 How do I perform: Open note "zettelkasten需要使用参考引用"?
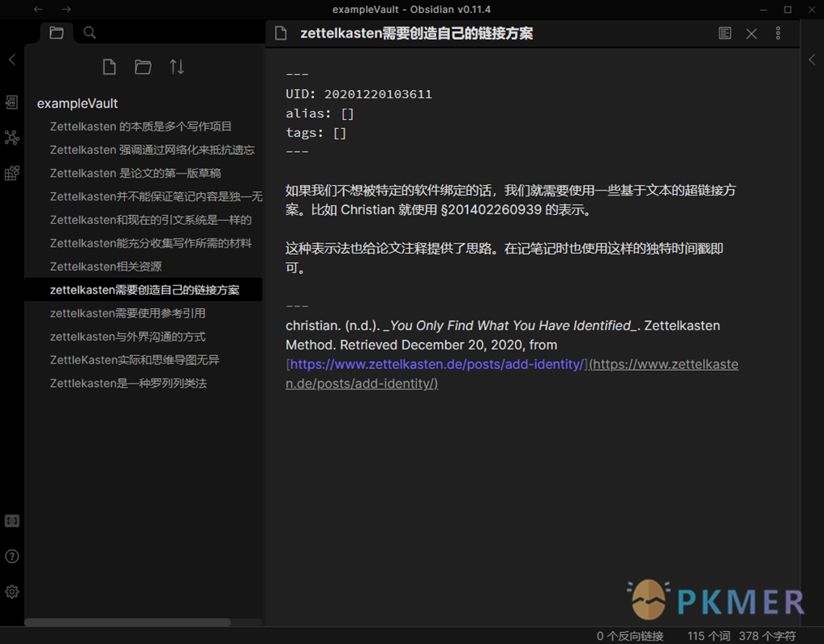click(127, 313)
